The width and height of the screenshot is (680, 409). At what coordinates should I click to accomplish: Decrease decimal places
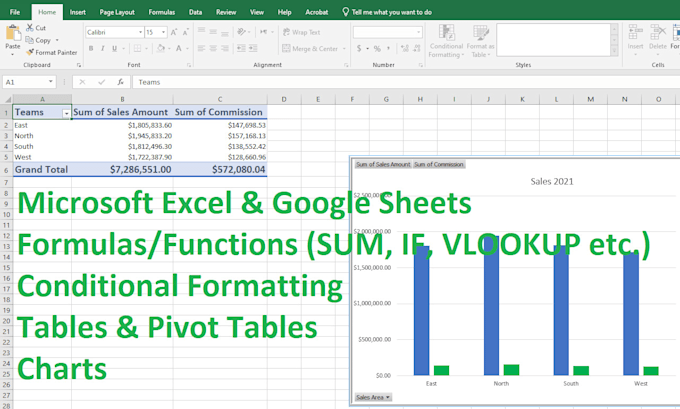tap(416, 48)
